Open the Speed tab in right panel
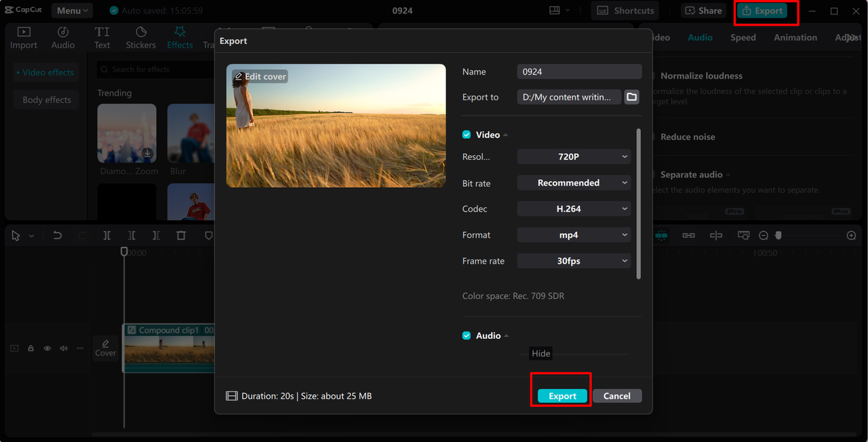 [743, 37]
